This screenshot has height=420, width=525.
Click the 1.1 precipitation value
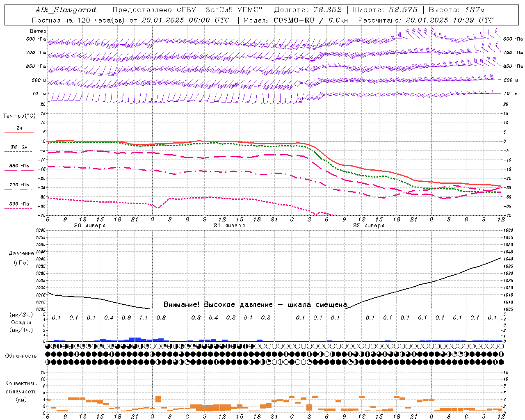[x=143, y=317]
